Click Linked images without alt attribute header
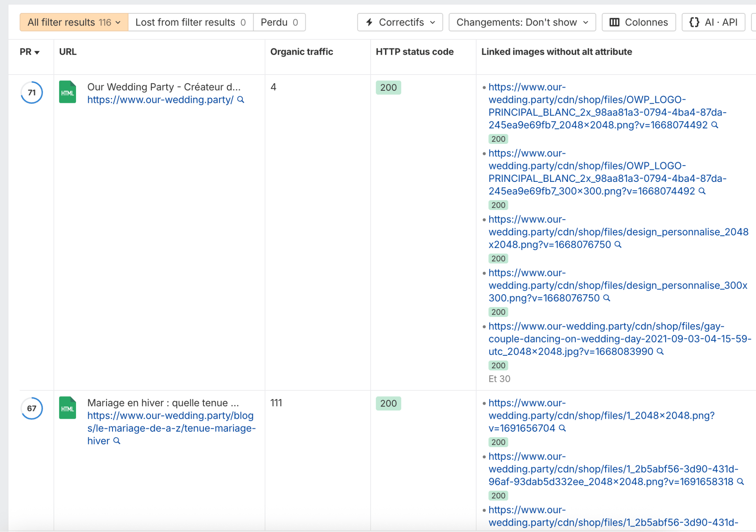The image size is (756, 532). (x=557, y=52)
